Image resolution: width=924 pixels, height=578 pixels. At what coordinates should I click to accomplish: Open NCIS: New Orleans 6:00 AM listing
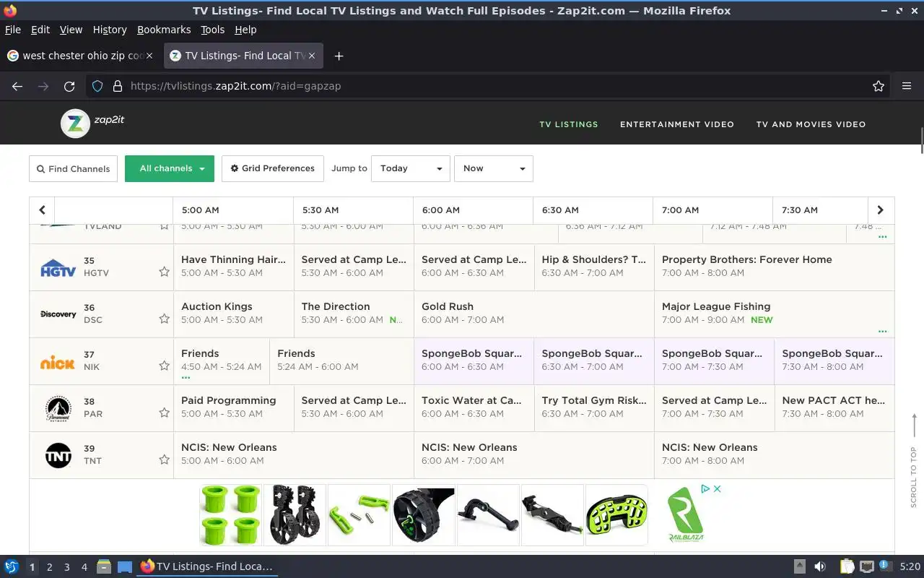[x=534, y=455]
